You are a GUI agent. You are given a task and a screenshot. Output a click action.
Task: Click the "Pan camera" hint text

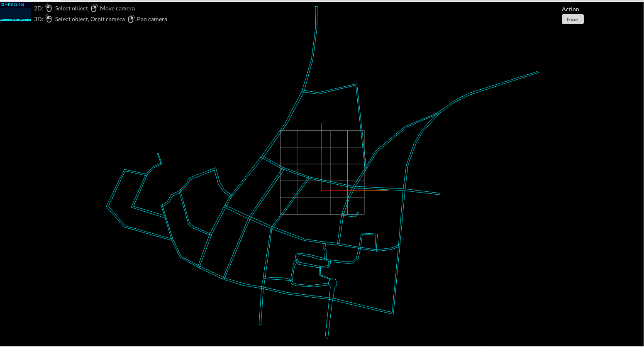point(152,19)
